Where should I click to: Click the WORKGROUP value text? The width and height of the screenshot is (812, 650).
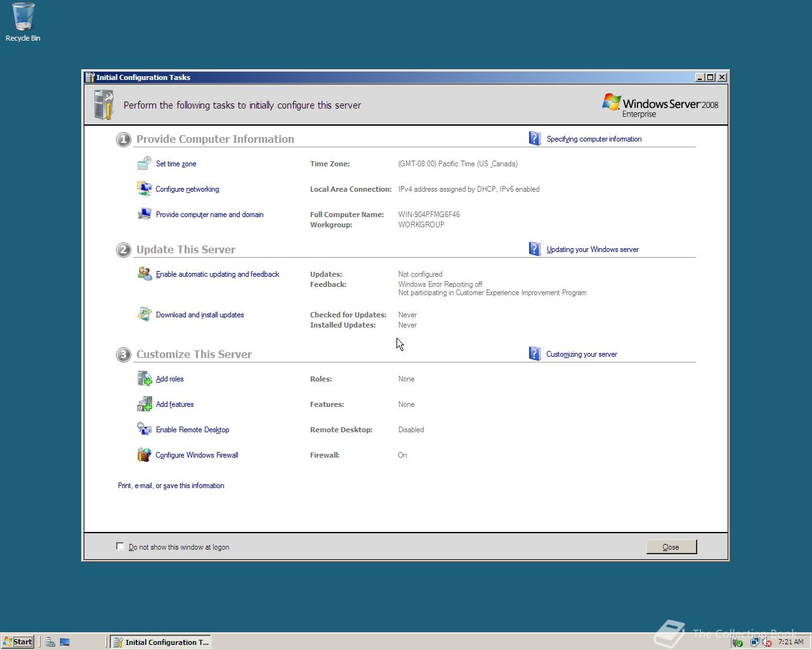pyautogui.click(x=421, y=225)
